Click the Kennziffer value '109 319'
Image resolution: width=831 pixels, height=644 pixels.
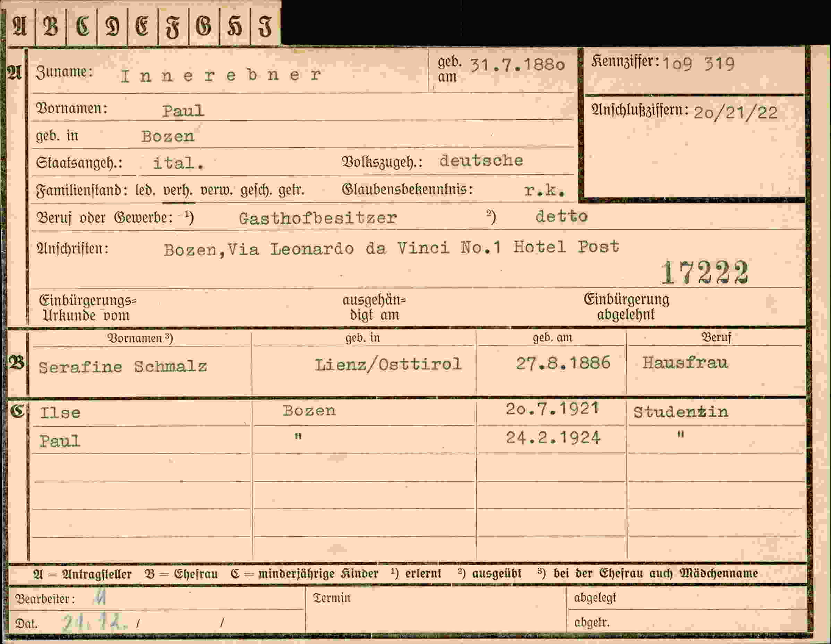(699, 64)
